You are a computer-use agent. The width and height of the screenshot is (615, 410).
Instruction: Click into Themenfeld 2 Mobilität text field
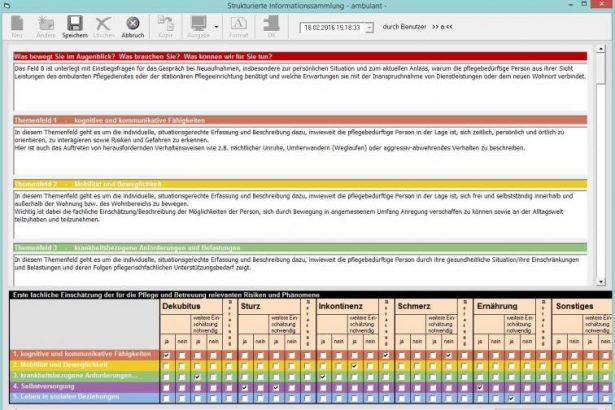300,214
